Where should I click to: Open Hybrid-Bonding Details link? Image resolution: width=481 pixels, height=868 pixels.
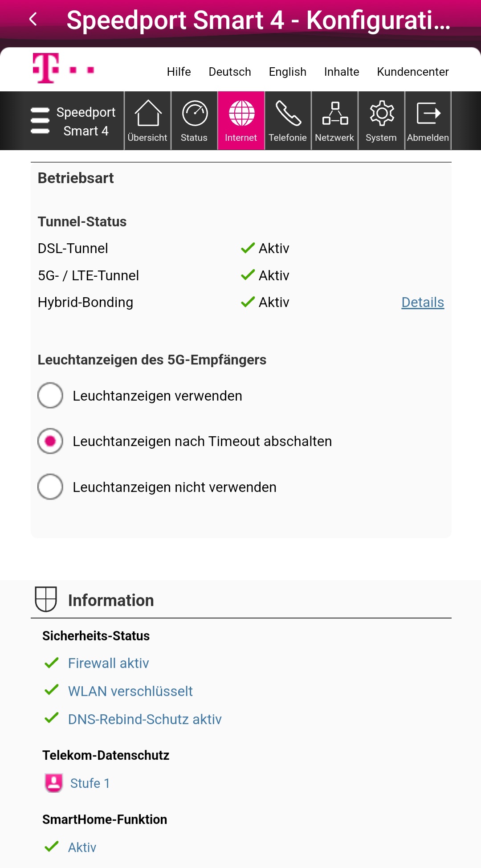[x=423, y=302]
